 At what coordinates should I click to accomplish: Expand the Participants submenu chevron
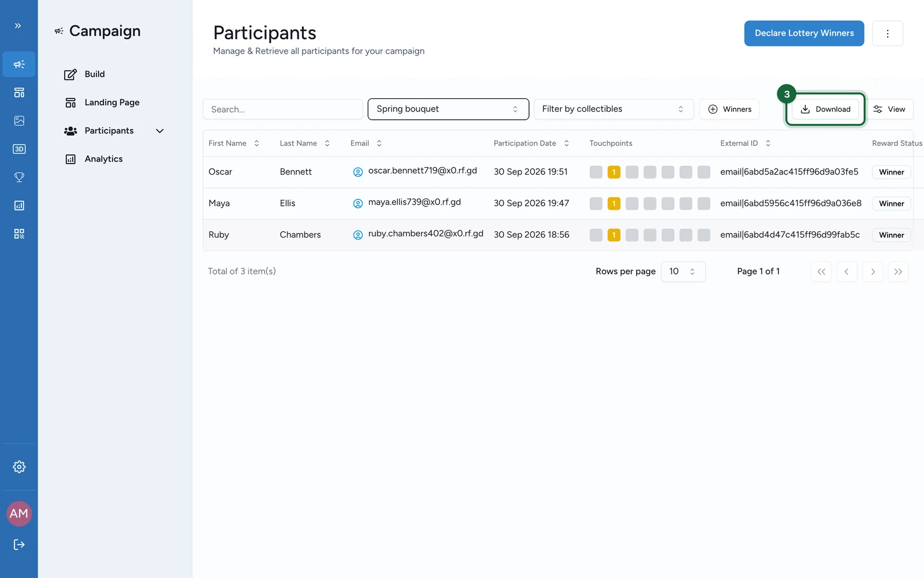[x=160, y=131]
